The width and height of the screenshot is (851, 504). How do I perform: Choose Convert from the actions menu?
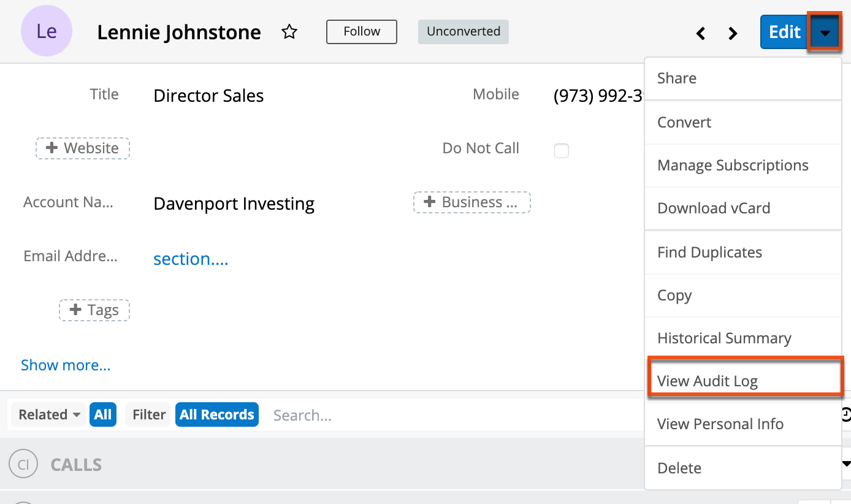pos(684,122)
